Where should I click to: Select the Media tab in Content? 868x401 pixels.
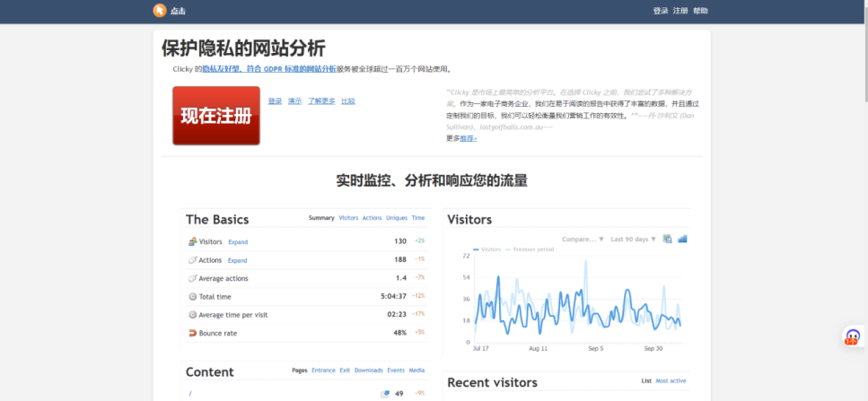tap(416, 370)
